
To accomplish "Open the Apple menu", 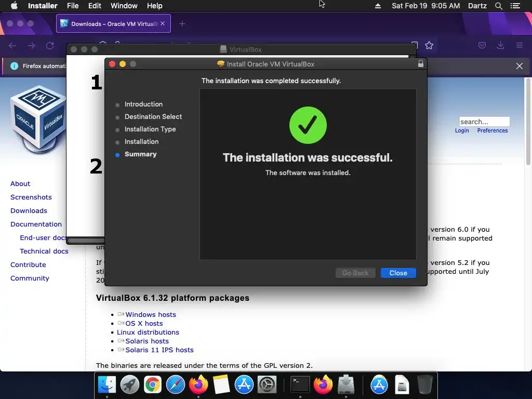I will pos(14,6).
